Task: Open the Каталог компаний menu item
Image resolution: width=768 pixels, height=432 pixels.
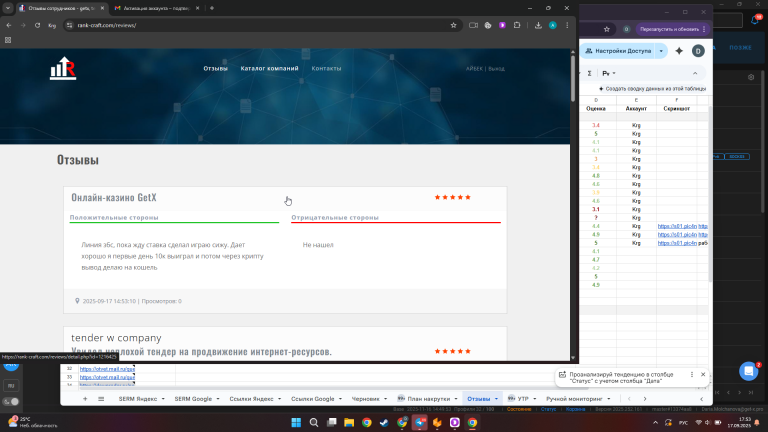Action: tap(269, 68)
